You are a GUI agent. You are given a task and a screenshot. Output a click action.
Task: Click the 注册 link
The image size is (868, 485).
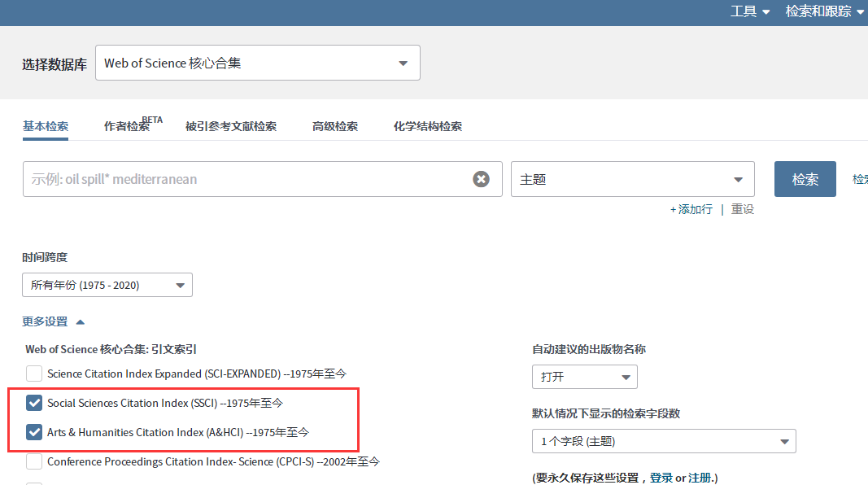pyautogui.click(x=699, y=477)
